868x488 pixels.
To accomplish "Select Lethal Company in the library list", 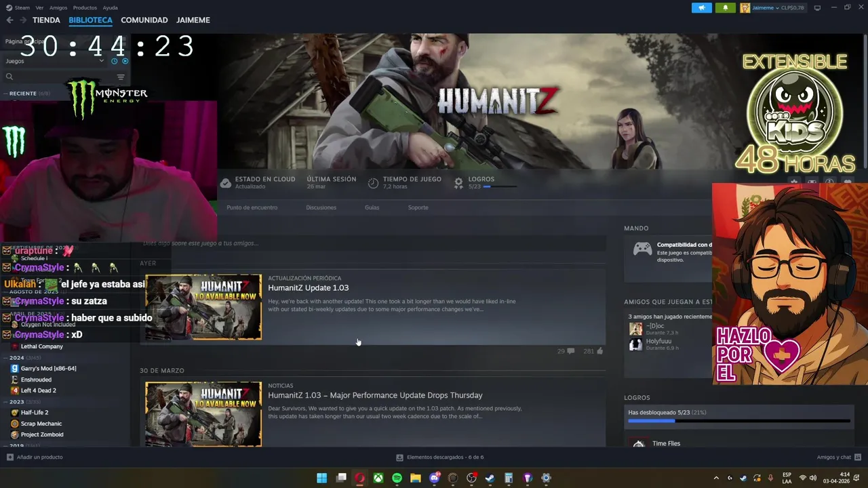I will point(41,346).
